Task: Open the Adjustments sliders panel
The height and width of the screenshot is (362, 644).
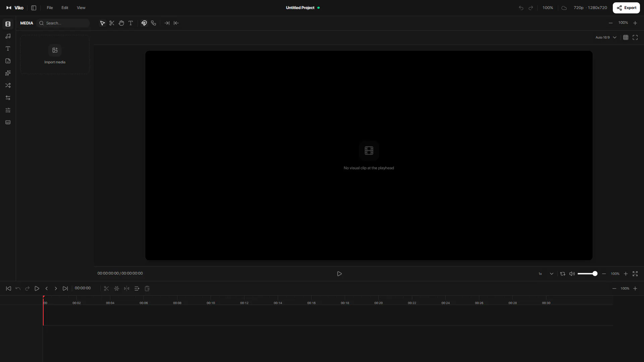Action: coord(8,110)
